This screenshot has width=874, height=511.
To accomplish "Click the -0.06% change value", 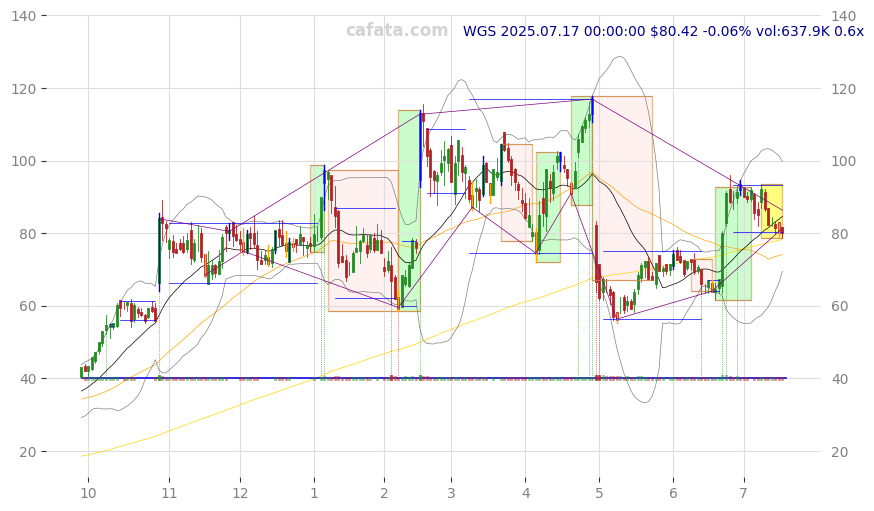I will point(727,31).
